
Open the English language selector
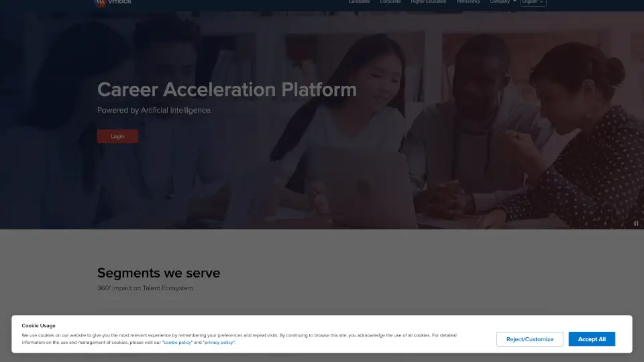(533, 2)
